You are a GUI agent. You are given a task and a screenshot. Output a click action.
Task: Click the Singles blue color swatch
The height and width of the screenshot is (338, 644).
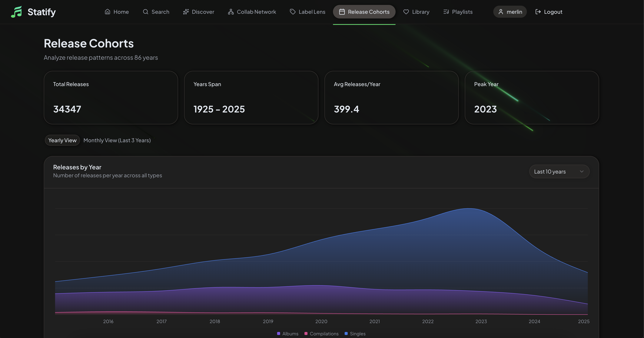point(346,333)
